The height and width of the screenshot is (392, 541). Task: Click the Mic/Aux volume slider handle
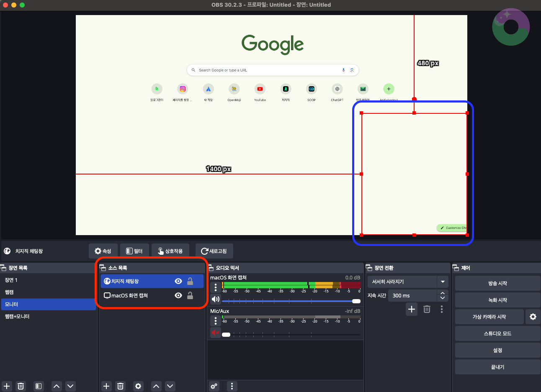pos(226,335)
